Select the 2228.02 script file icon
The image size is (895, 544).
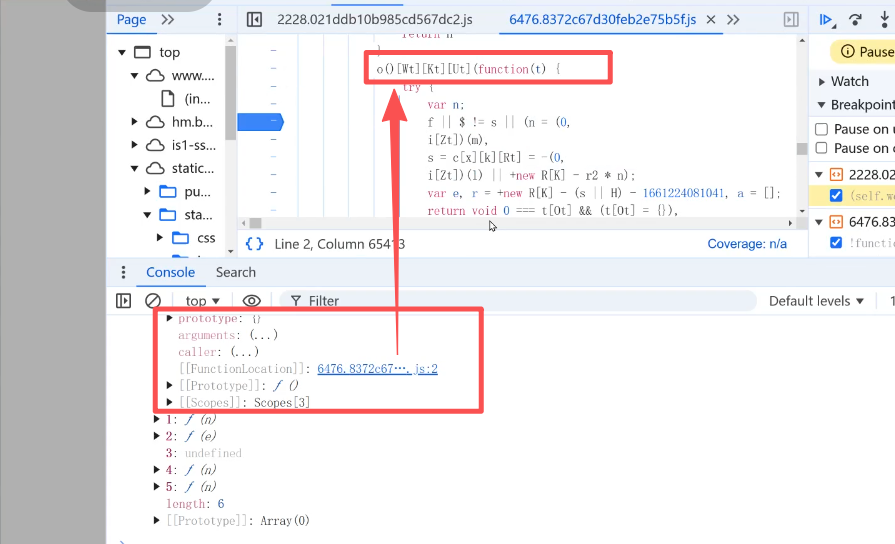[x=836, y=175]
